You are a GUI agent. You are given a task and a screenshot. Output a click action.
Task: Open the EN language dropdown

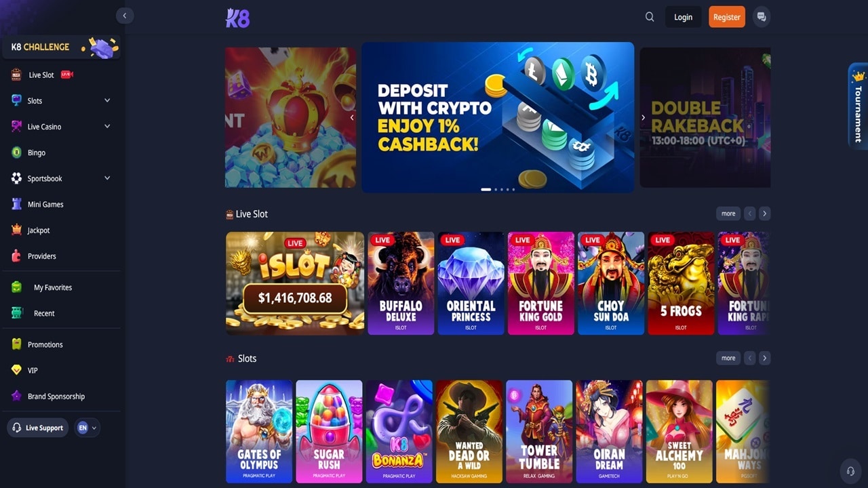[x=87, y=428]
